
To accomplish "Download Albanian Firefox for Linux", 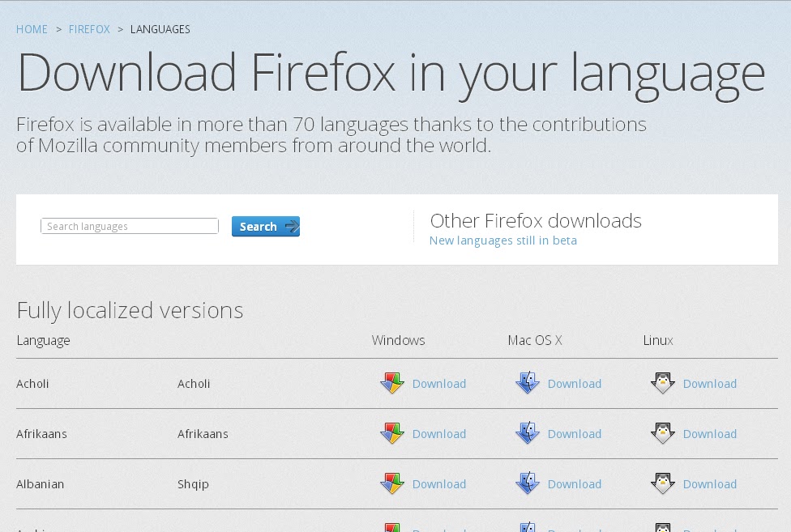I will point(710,484).
